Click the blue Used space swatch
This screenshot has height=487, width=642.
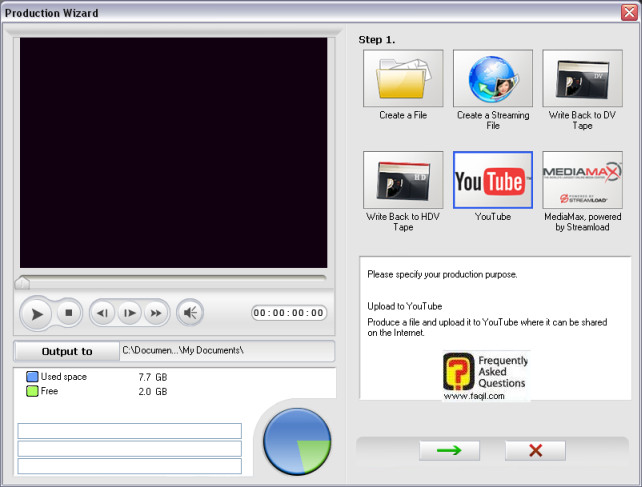pos(32,377)
